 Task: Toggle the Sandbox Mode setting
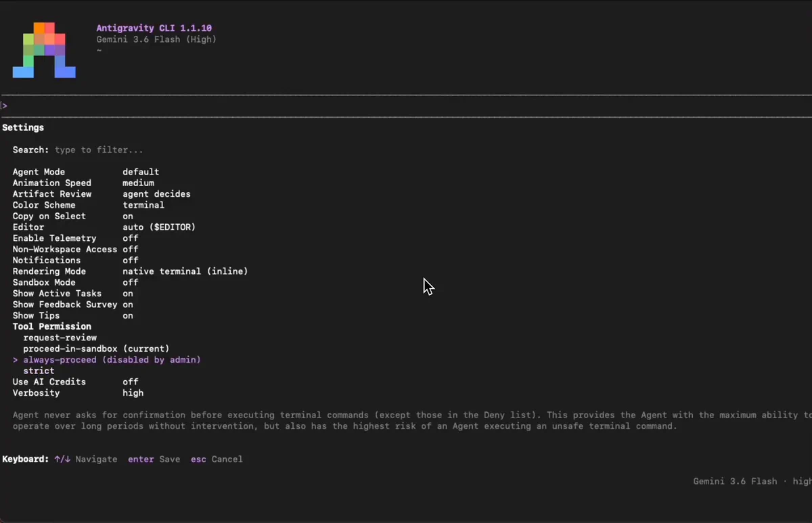tap(75, 282)
